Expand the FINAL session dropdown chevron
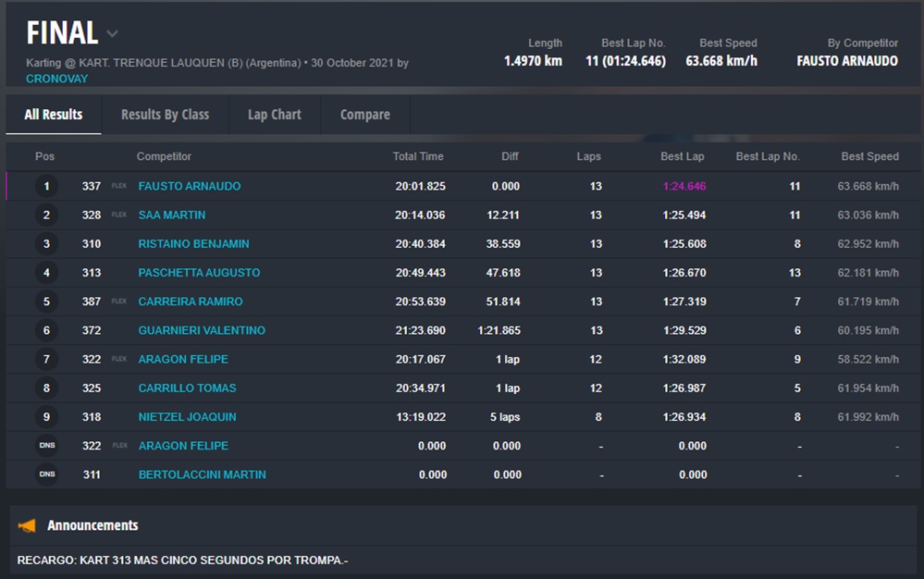This screenshot has height=579, width=924. pos(112,34)
